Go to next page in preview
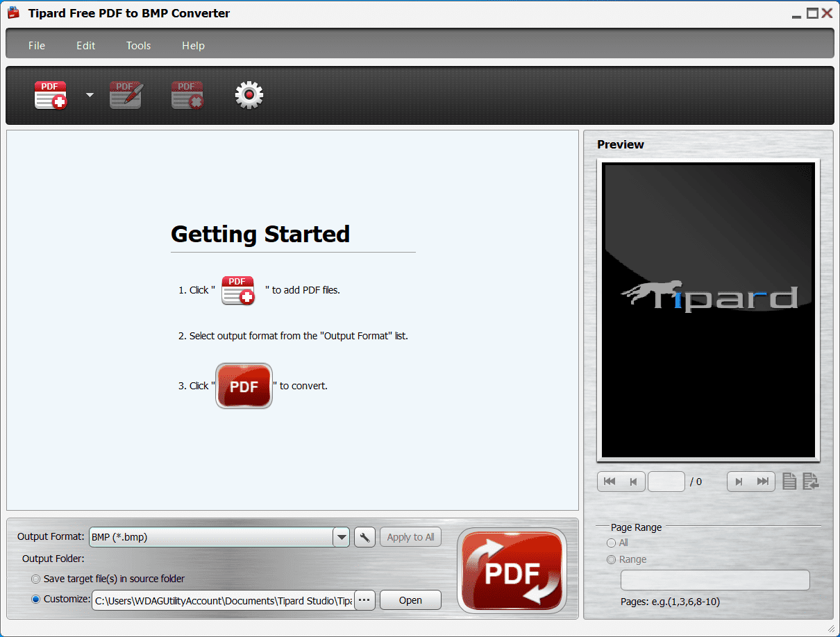The width and height of the screenshot is (840, 637). (x=739, y=482)
